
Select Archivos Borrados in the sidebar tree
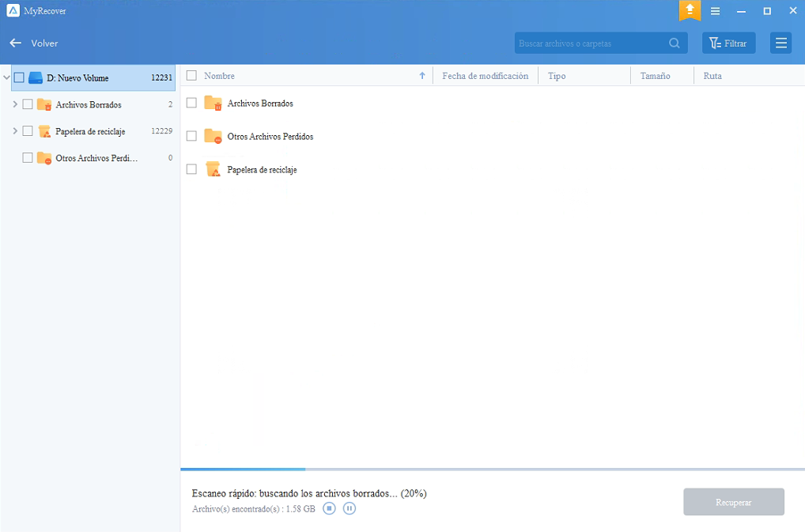pyautogui.click(x=89, y=104)
